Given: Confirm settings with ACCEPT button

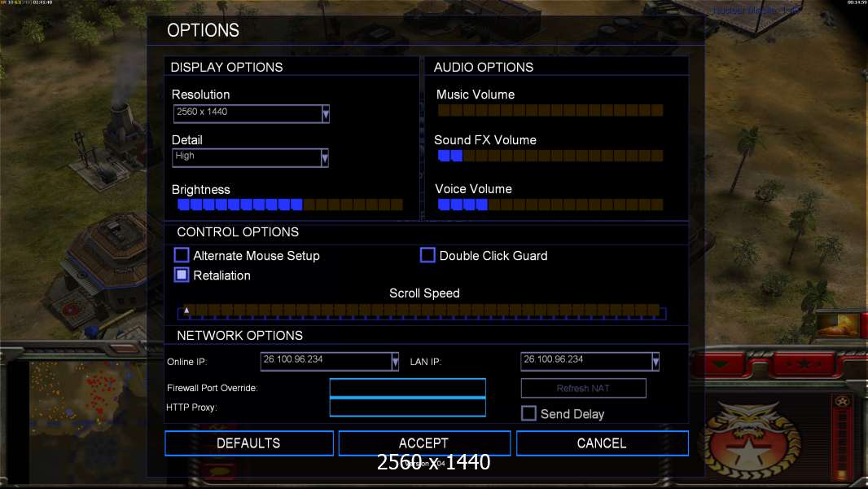Looking at the screenshot, I should [x=424, y=443].
